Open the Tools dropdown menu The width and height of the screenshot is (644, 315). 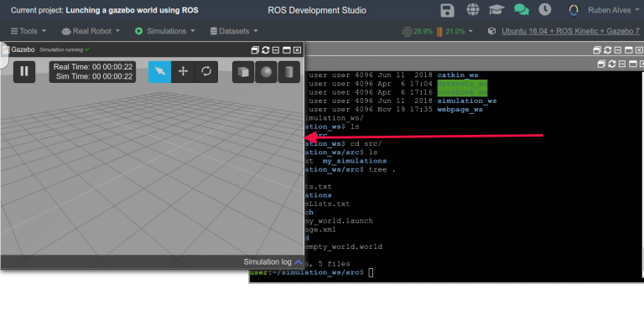click(x=29, y=31)
